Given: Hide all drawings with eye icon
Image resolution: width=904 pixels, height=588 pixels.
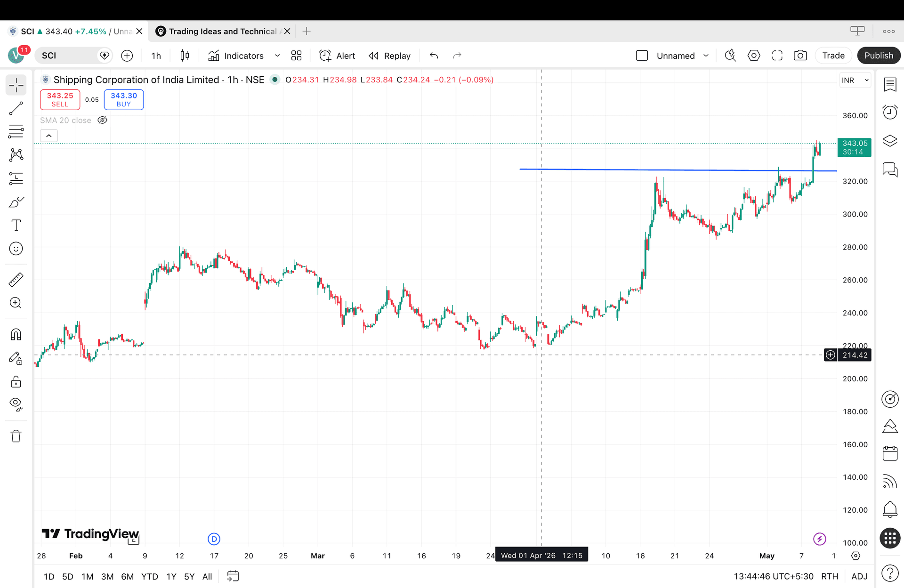Looking at the screenshot, I should (16, 404).
